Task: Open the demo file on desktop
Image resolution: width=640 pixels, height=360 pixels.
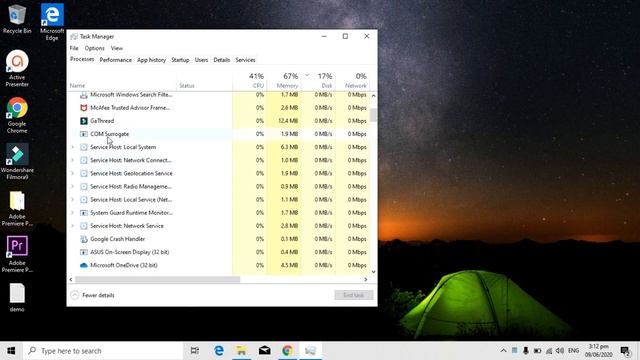Action: click(17, 298)
